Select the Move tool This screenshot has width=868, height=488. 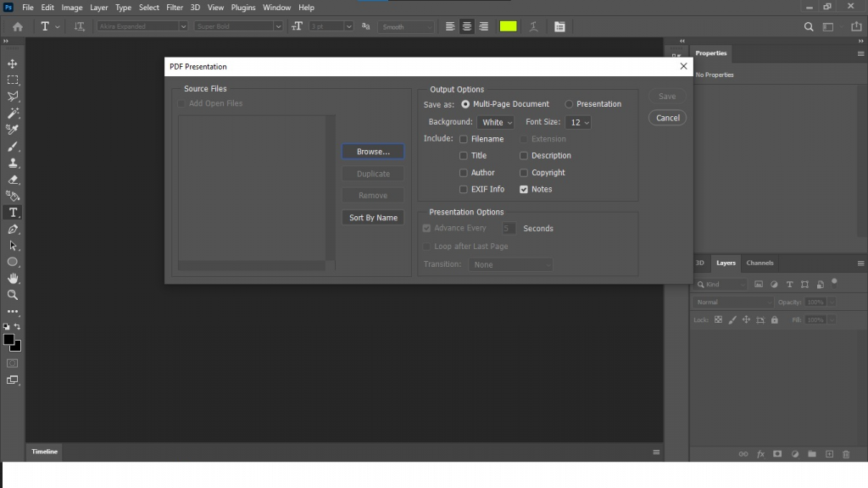12,63
